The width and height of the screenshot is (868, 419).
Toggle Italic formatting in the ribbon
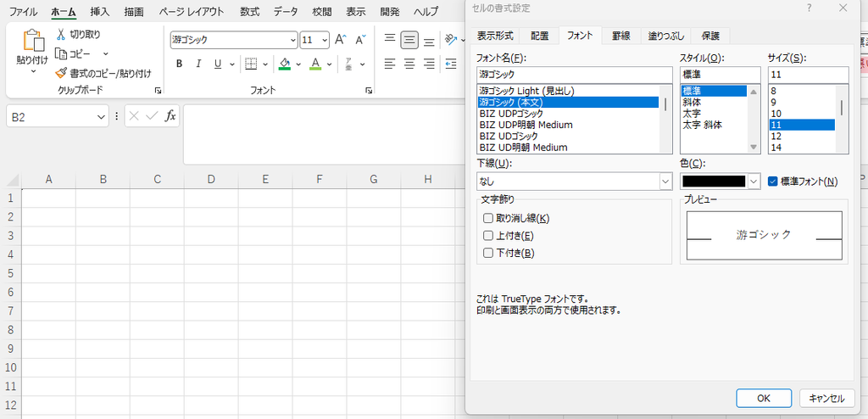tap(198, 64)
